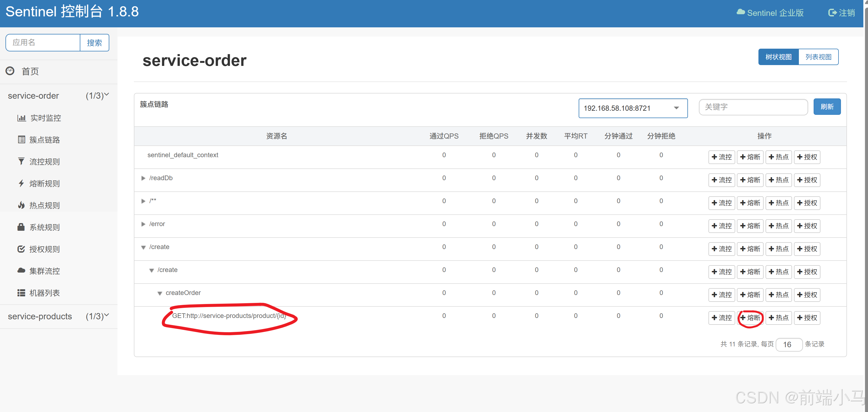Click the 熔断规则 lightning icon

pyautogui.click(x=21, y=183)
